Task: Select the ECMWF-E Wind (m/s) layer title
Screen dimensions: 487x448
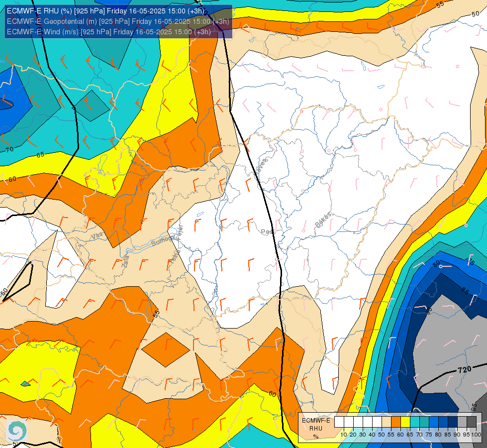Action: click(x=109, y=32)
